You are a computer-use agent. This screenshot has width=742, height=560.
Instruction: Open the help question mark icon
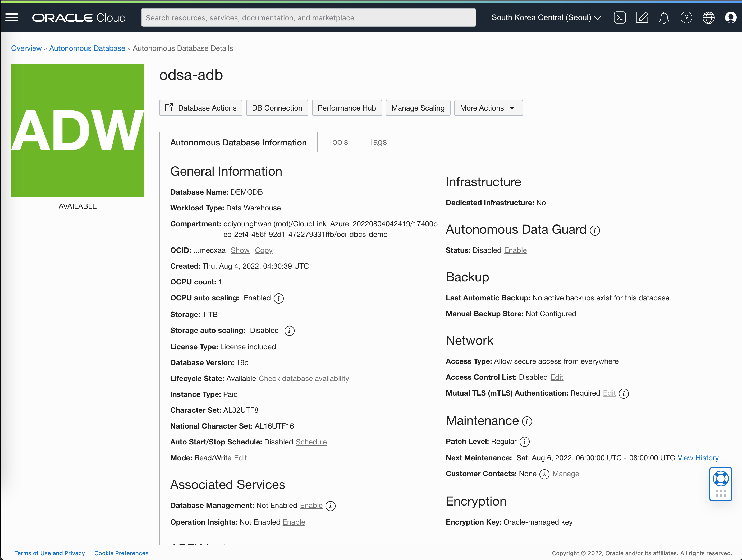pos(686,18)
